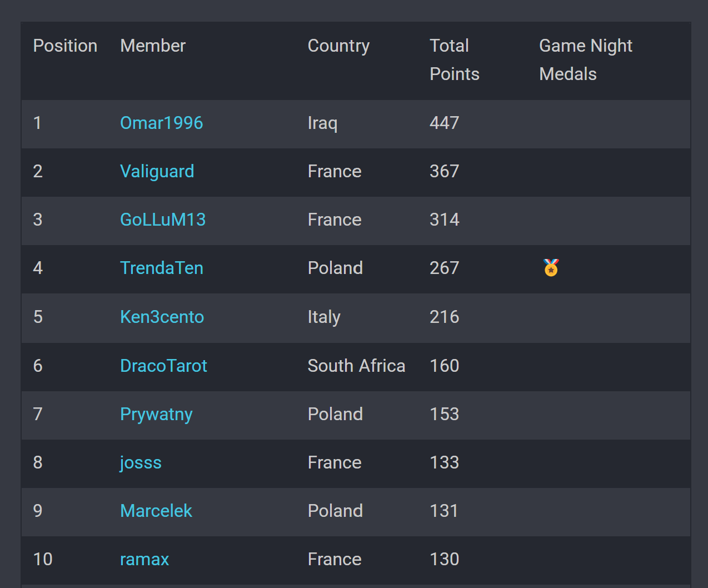Open Valiguard's member profile
The width and height of the screenshot is (708, 588).
[x=157, y=171]
